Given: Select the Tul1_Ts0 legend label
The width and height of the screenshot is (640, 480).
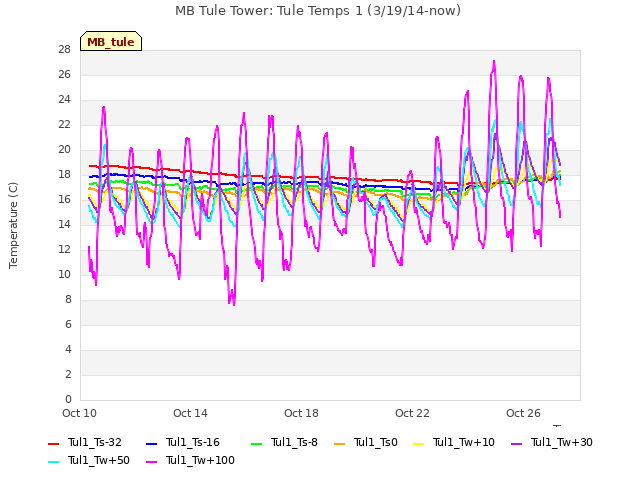Looking at the screenshot, I should [x=376, y=442].
